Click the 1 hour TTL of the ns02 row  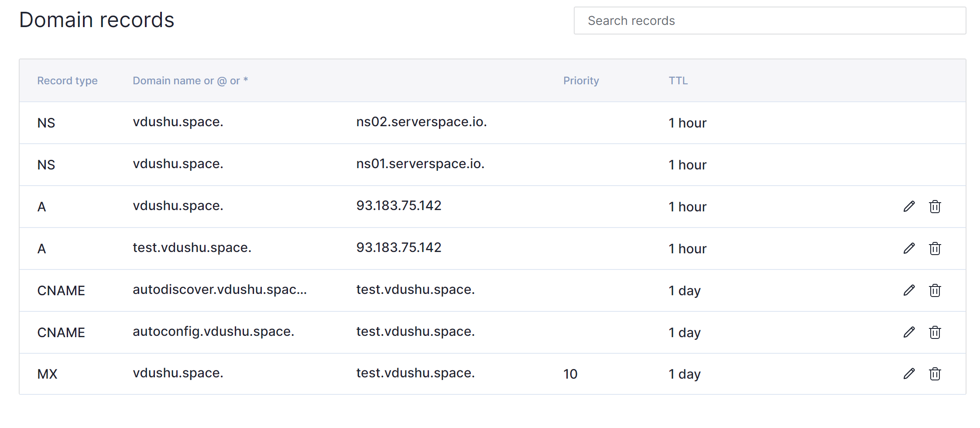[x=687, y=123]
